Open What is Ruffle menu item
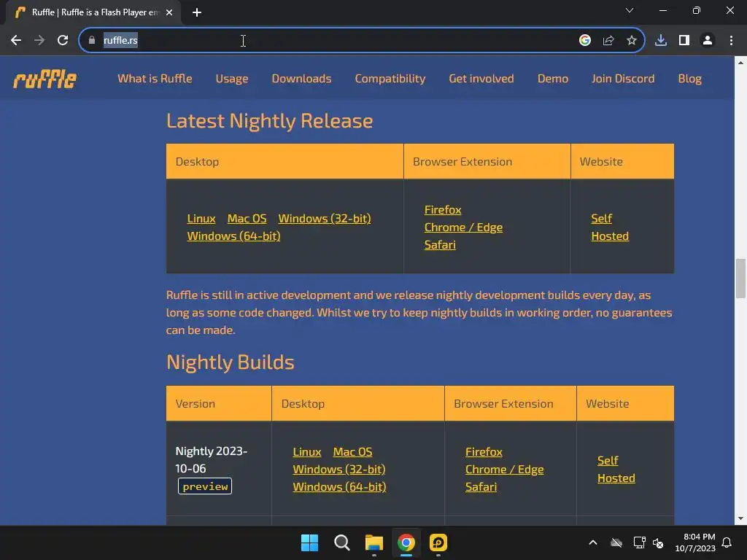Image resolution: width=747 pixels, height=560 pixels. click(x=155, y=79)
